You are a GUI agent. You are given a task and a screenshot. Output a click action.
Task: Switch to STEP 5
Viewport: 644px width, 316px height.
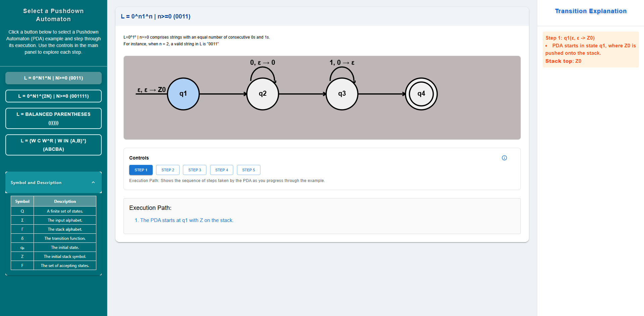[x=248, y=170]
